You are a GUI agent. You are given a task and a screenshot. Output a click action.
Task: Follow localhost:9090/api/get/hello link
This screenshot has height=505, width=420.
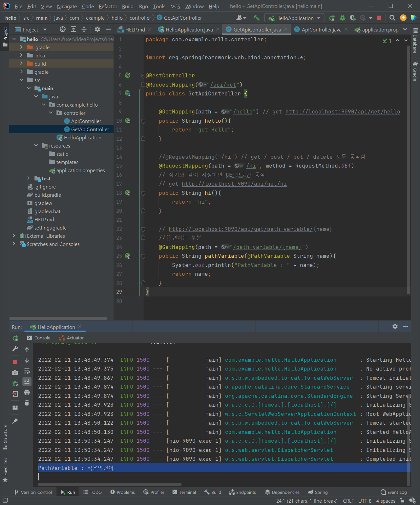tap(343, 112)
